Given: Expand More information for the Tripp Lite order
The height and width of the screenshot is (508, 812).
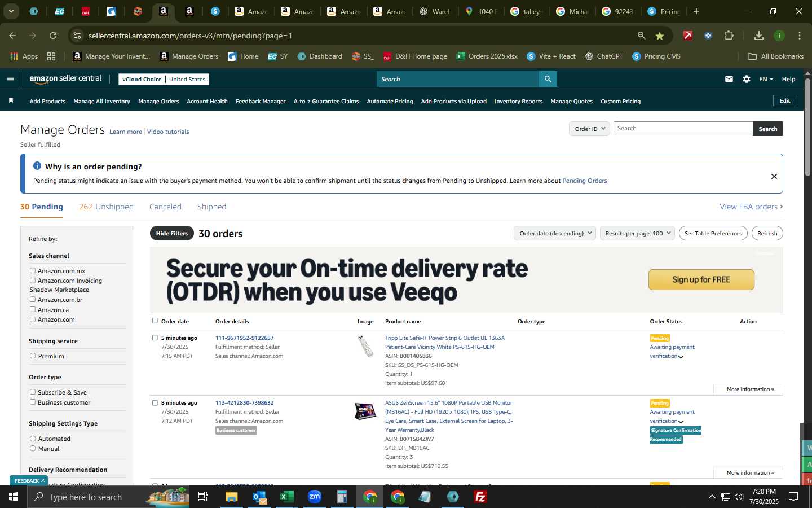Looking at the screenshot, I should pos(748,389).
